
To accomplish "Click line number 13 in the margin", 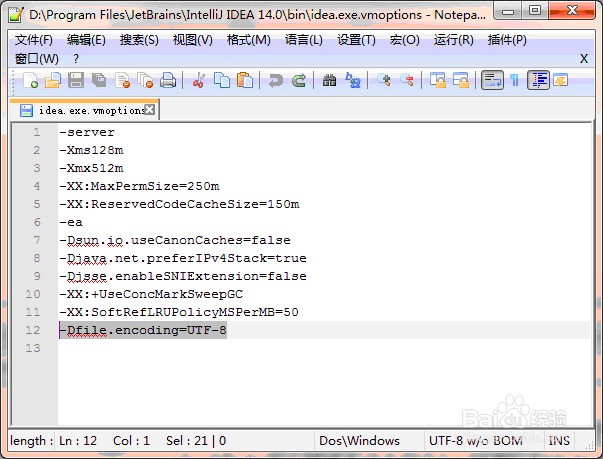I will (33, 348).
